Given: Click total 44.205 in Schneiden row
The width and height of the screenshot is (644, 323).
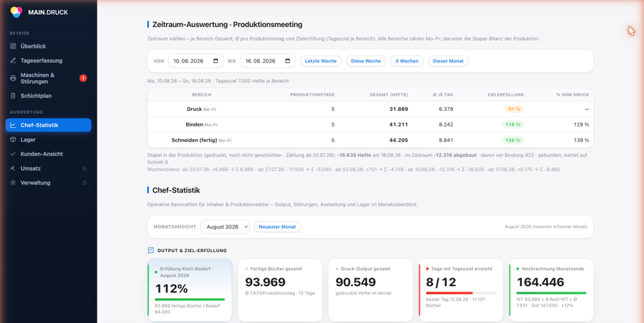Looking at the screenshot, I should (x=398, y=140).
